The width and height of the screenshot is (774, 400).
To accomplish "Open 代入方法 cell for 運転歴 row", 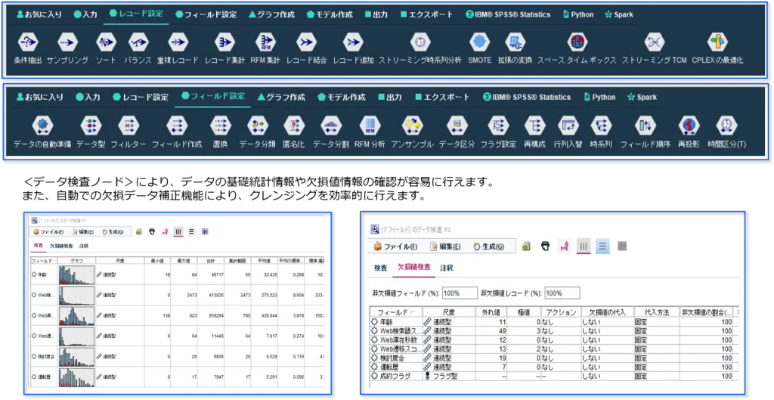I will 656,367.
